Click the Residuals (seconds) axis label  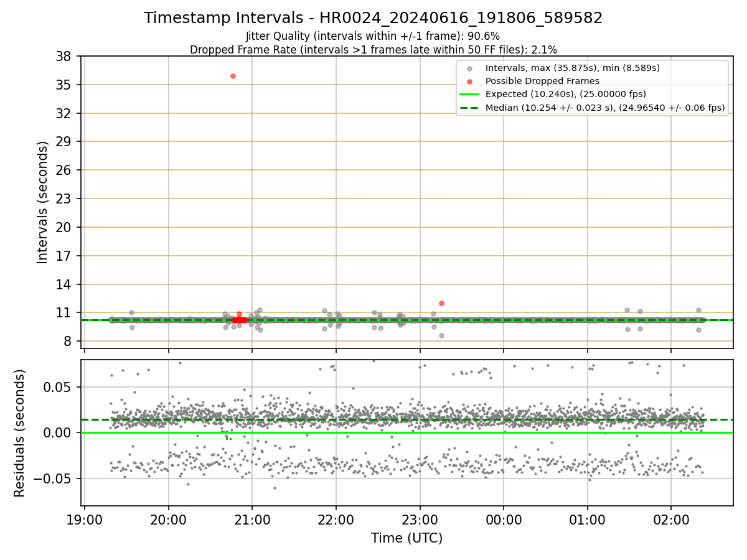(19, 433)
